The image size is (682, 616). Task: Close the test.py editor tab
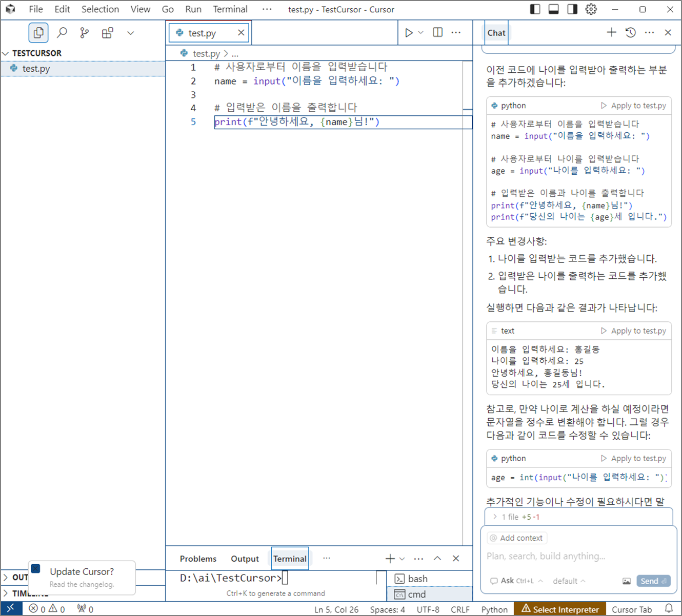[241, 33]
